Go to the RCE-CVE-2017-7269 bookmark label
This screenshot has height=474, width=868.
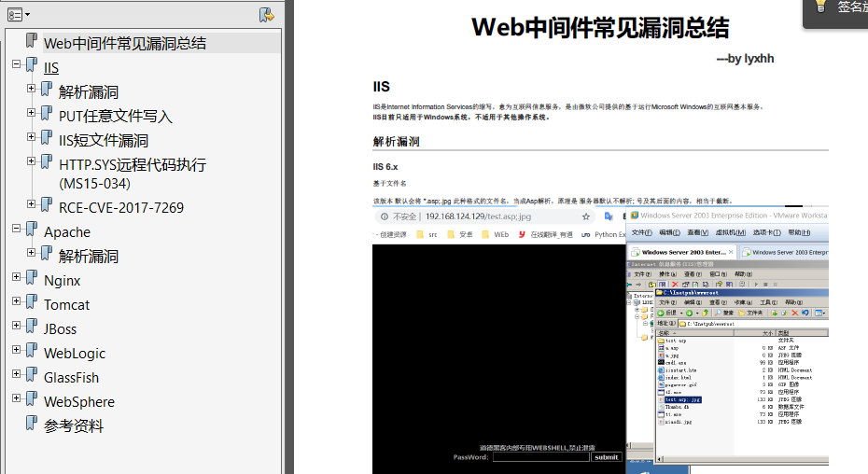pyautogui.click(x=121, y=208)
